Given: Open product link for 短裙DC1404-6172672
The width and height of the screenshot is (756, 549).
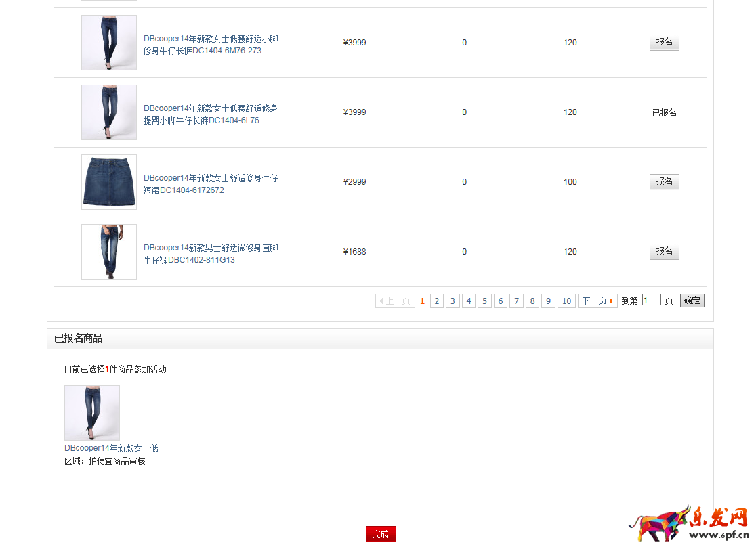Looking at the screenshot, I should [211, 184].
